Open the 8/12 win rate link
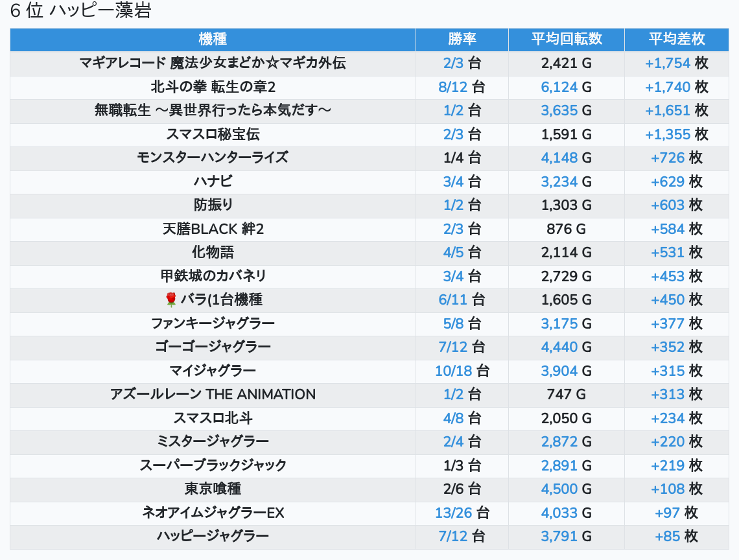Screen dimensions: 739x560 tap(452, 87)
